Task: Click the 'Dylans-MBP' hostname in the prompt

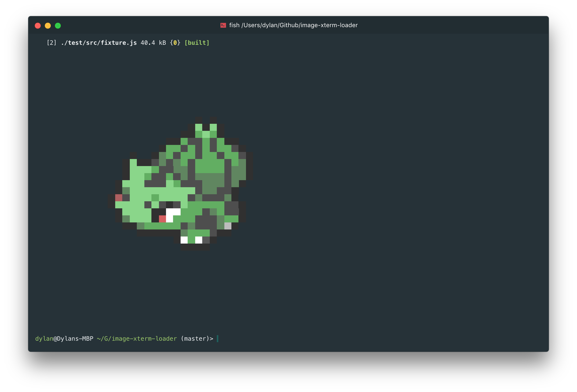Action: click(75, 339)
